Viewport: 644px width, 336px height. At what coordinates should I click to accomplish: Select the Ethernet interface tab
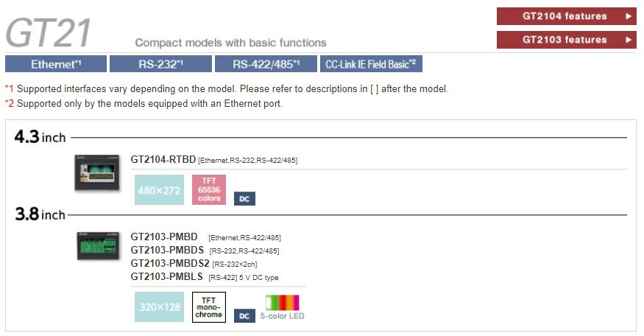coord(55,64)
